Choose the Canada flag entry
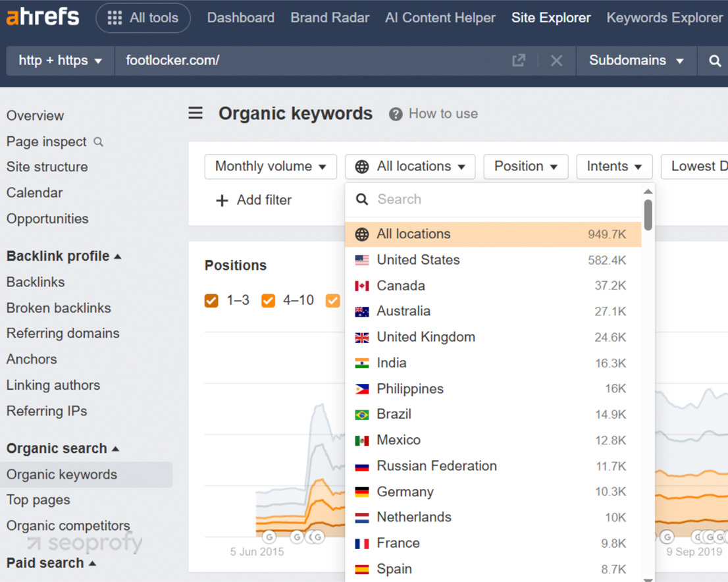The image size is (728, 582). (493, 286)
